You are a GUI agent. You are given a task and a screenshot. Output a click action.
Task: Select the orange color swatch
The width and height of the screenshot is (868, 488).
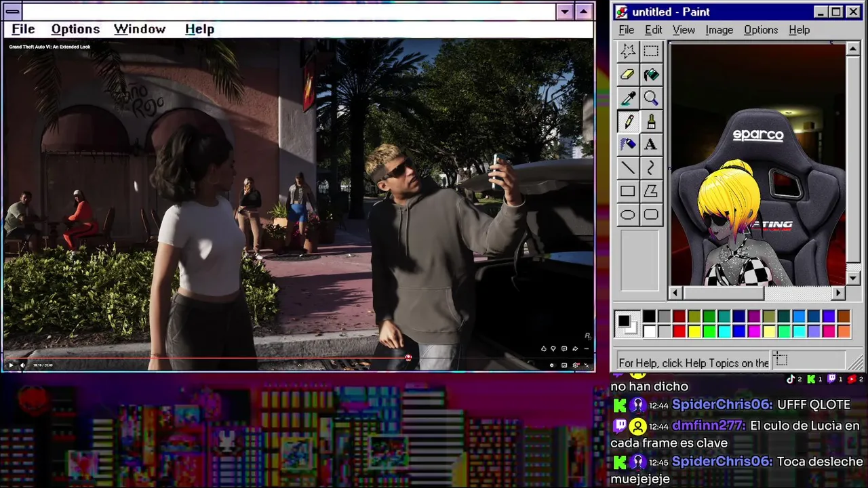point(844,331)
